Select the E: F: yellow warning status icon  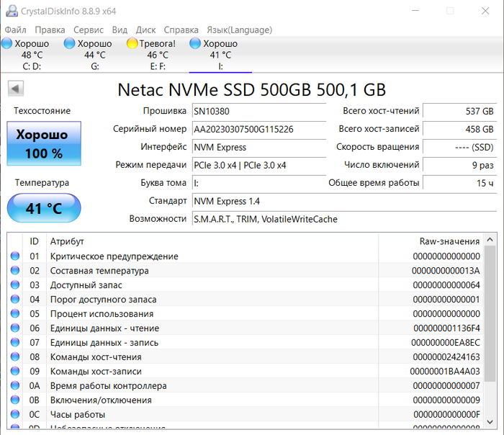click(132, 43)
